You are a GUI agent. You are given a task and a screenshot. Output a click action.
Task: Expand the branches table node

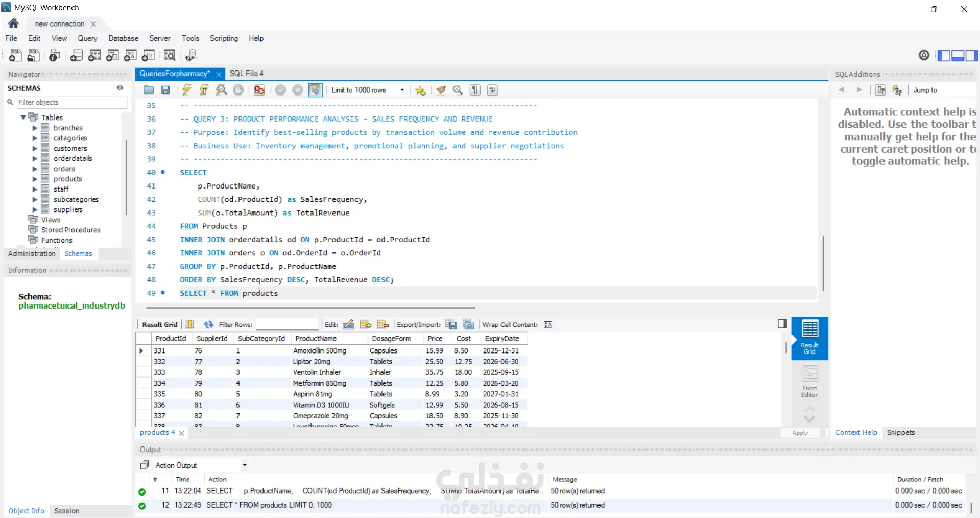click(x=35, y=128)
